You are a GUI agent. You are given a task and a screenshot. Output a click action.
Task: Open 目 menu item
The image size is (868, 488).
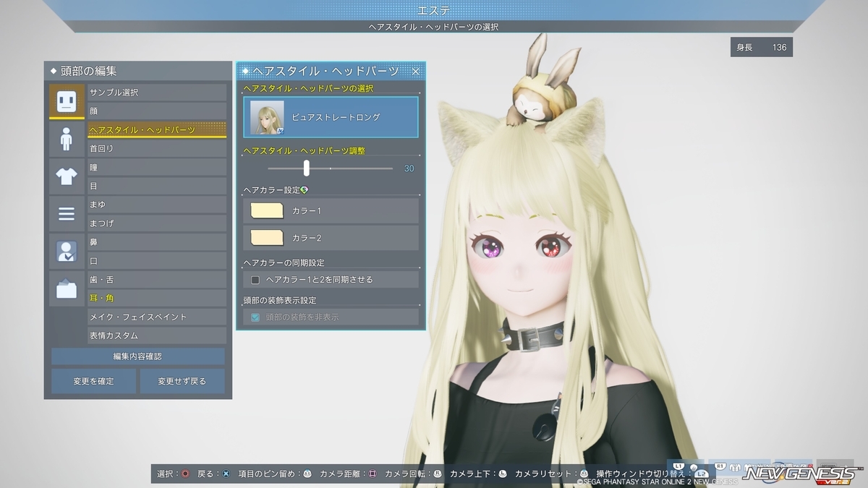157,186
